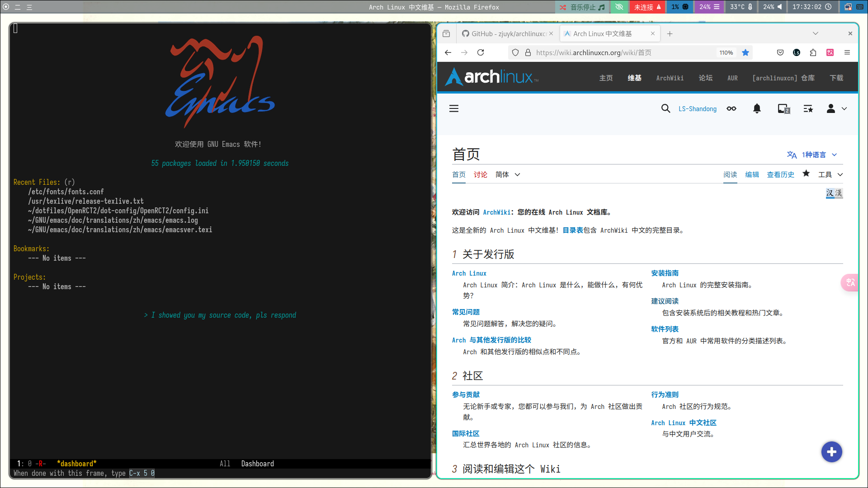Open the 常见问题 link
This screenshot has height=488, width=868.
[466, 312]
